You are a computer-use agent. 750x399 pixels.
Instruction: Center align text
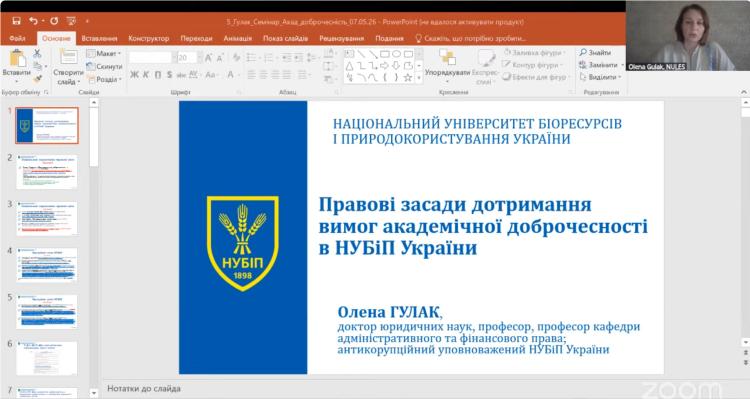[x=263, y=75]
